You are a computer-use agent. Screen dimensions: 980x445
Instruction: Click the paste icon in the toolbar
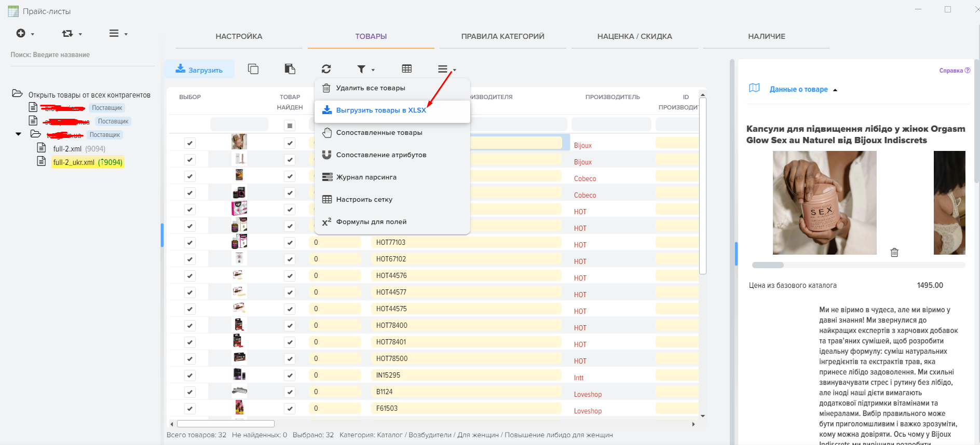click(x=290, y=69)
